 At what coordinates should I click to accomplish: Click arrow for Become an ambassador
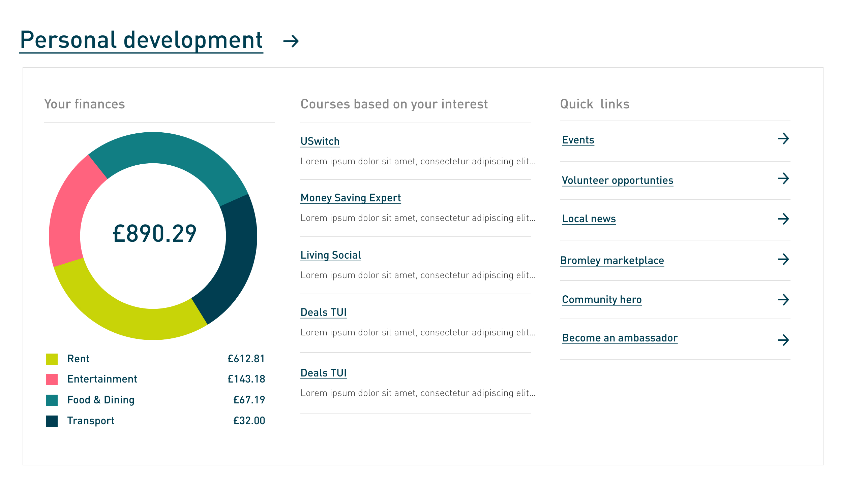[783, 340]
